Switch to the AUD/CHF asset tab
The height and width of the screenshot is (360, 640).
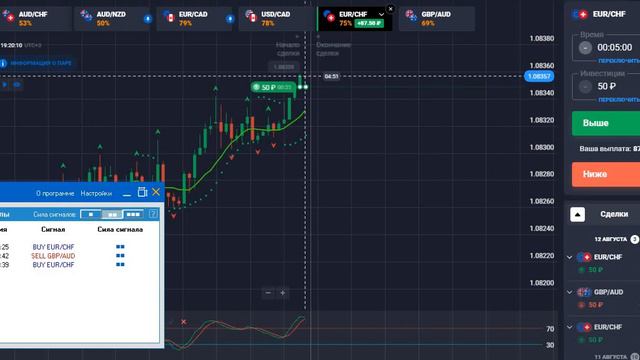(35, 18)
